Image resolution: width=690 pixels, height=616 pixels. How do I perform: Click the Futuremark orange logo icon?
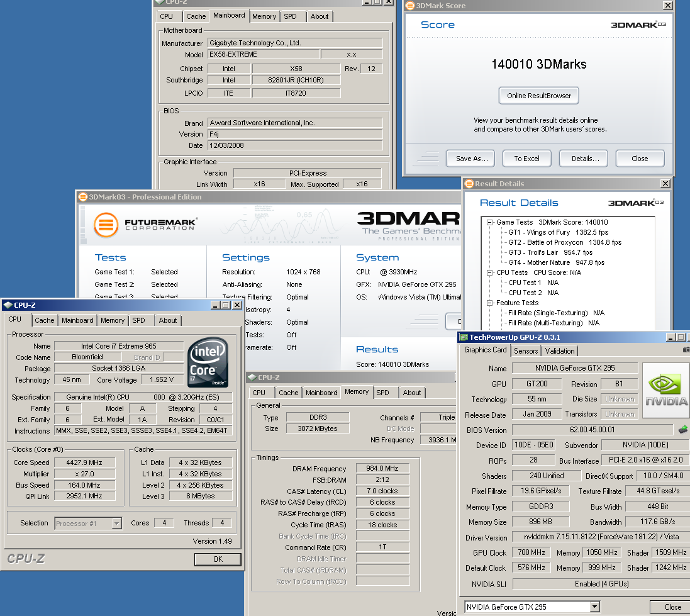[x=106, y=225]
